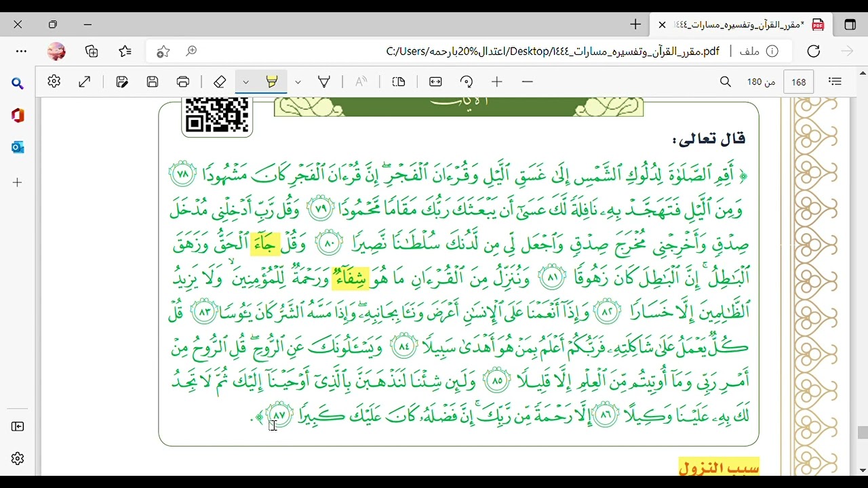Click the vertical scrollbar thumb
Image resolution: width=868 pixels, height=488 pixels.
tap(863, 432)
